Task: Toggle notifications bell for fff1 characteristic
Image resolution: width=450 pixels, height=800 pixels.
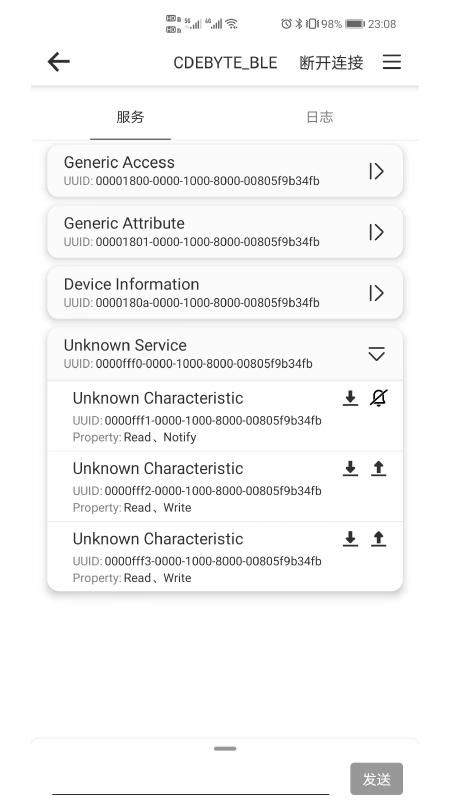Action: pos(378,398)
